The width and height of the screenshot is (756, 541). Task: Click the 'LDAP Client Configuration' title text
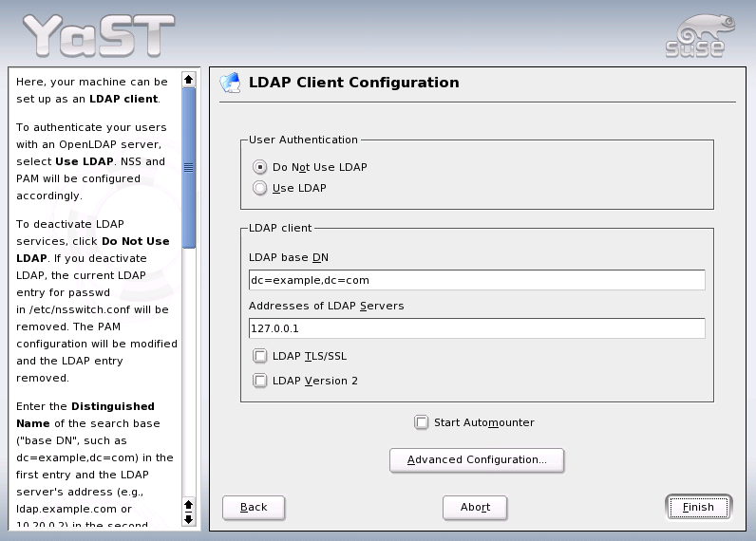(x=354, y=83)
